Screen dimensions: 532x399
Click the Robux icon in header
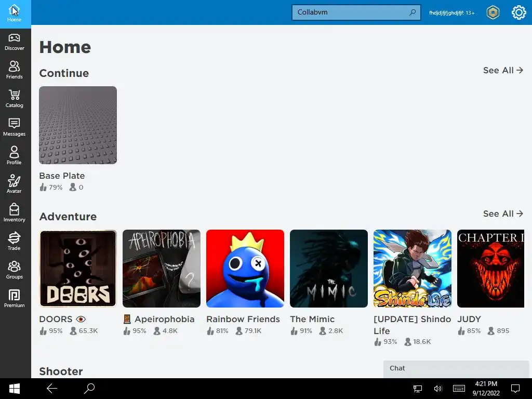[493, 13]
